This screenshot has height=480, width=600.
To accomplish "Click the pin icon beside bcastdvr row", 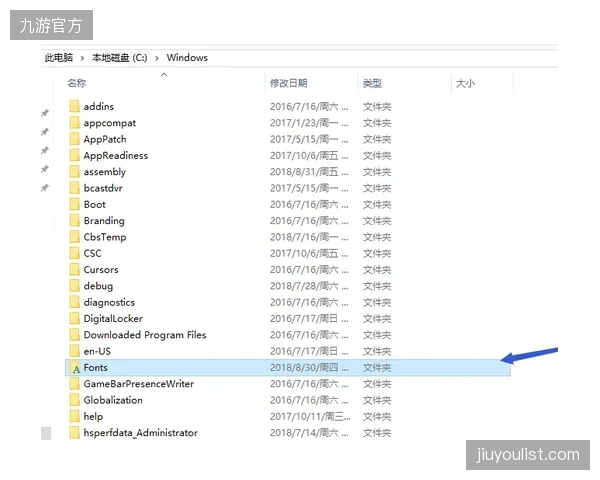I will click(45, 188).
